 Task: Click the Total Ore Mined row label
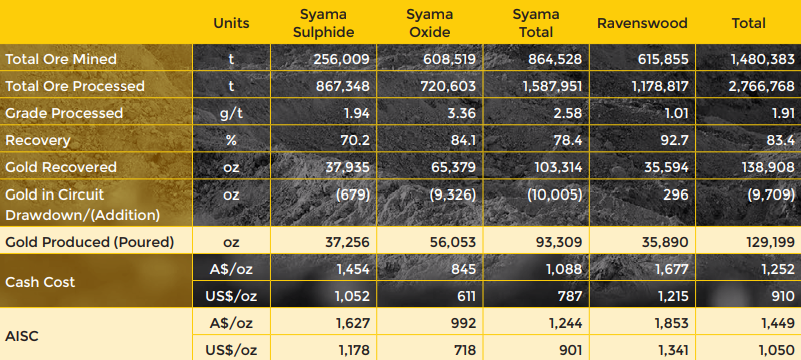pyautogui.click(x=61, y=59)
